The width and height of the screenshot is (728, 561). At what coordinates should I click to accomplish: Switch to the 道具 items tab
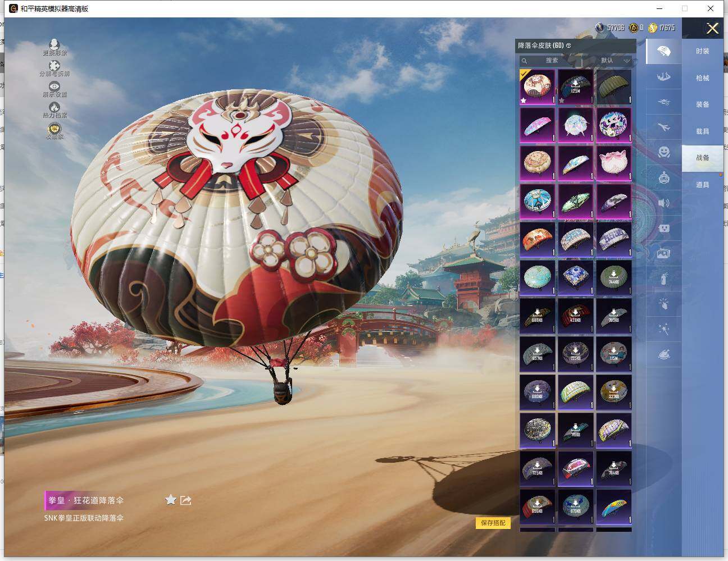pyautogui.click(x=702, y=185)
